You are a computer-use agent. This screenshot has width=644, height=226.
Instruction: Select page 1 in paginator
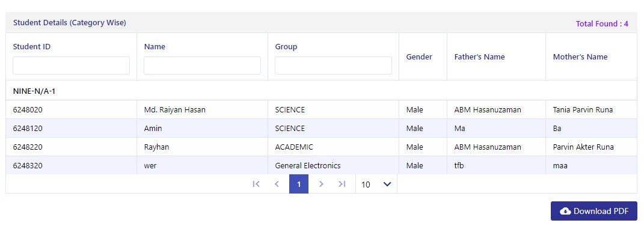[299, 184]
